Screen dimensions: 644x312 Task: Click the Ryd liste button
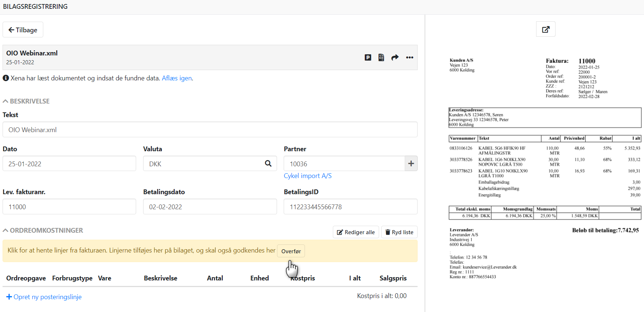pos(399,232)
